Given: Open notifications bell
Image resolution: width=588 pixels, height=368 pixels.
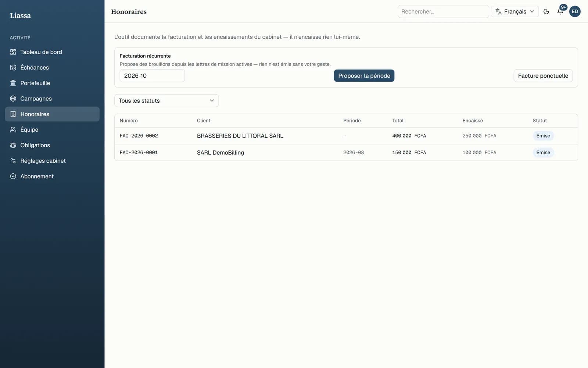Looking at the screenshot, I should pos(560,11).
